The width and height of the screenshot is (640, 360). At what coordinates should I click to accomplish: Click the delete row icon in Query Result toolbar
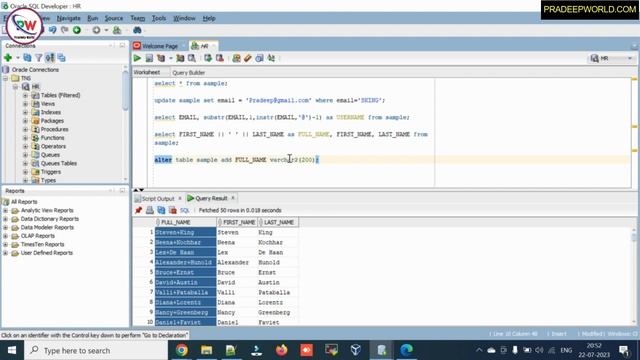[173, 210]
